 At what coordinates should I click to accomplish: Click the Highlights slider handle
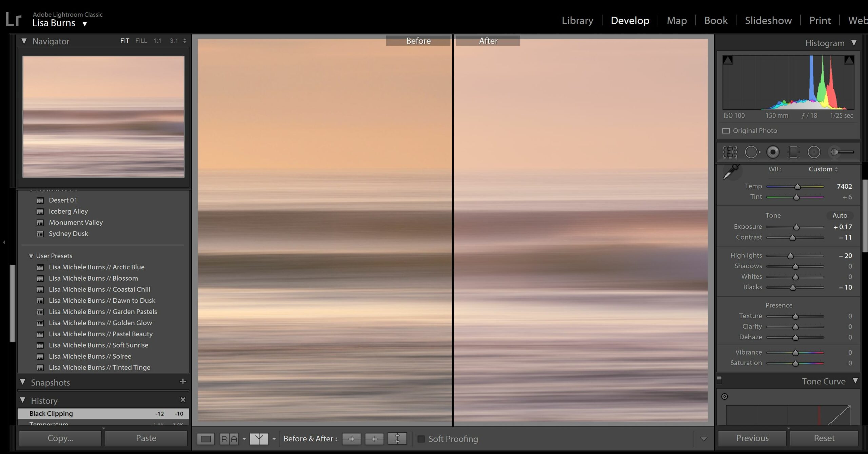pyautogui.click(x=790, y=256)
